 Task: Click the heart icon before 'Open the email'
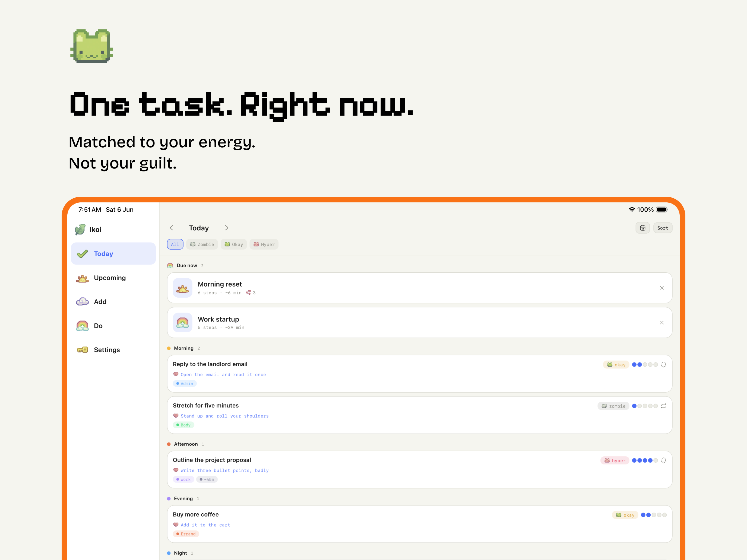[x=176, y=374]
